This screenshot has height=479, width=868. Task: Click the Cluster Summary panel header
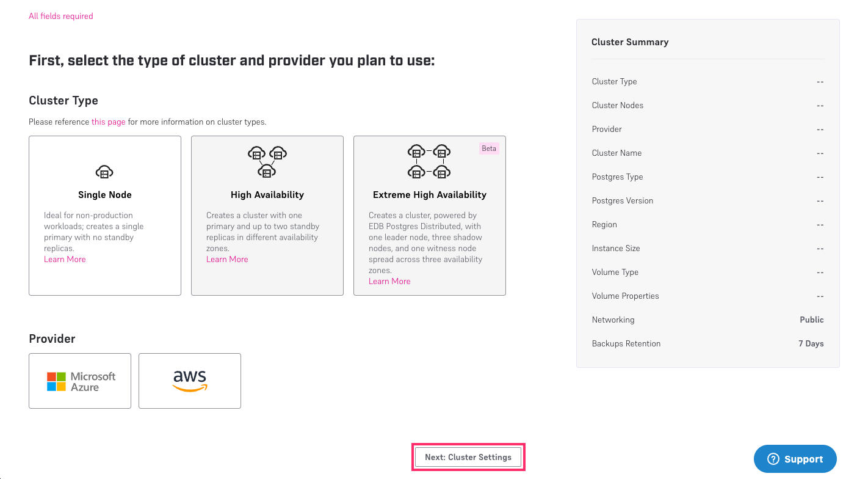(x=630, y=42)
